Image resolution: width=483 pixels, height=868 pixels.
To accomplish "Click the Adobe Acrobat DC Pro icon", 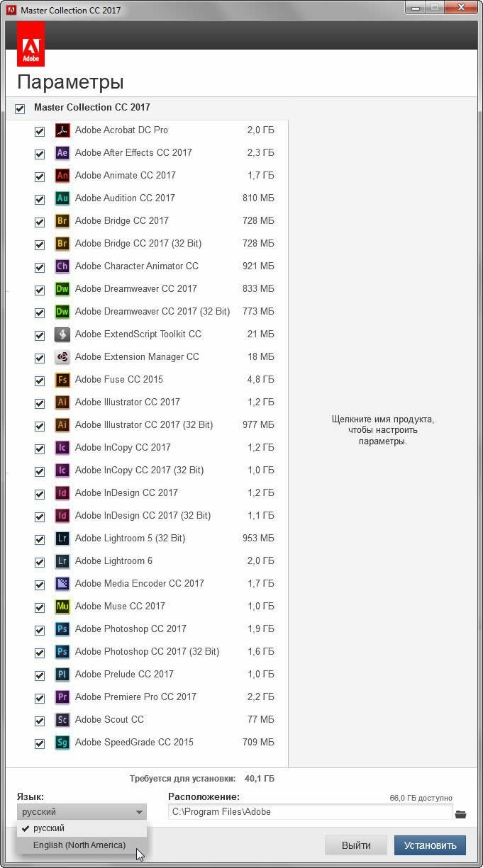I will tap(62, 130).
